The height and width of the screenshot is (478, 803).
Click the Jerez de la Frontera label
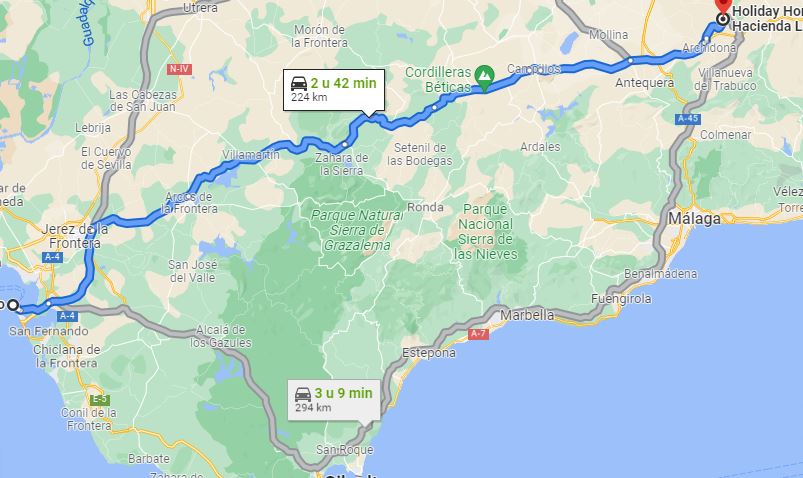click(x=75, y=236)
